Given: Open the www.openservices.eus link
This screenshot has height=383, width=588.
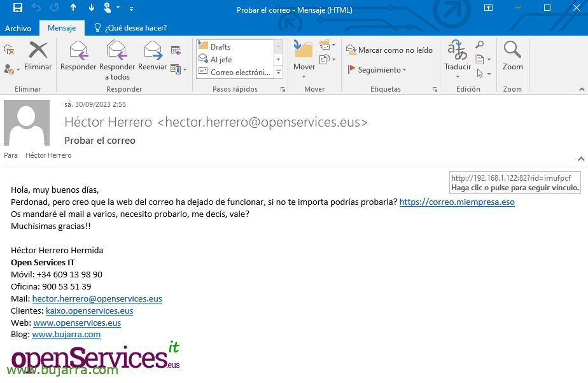Looking at the screenshot, I should [77, 323].
